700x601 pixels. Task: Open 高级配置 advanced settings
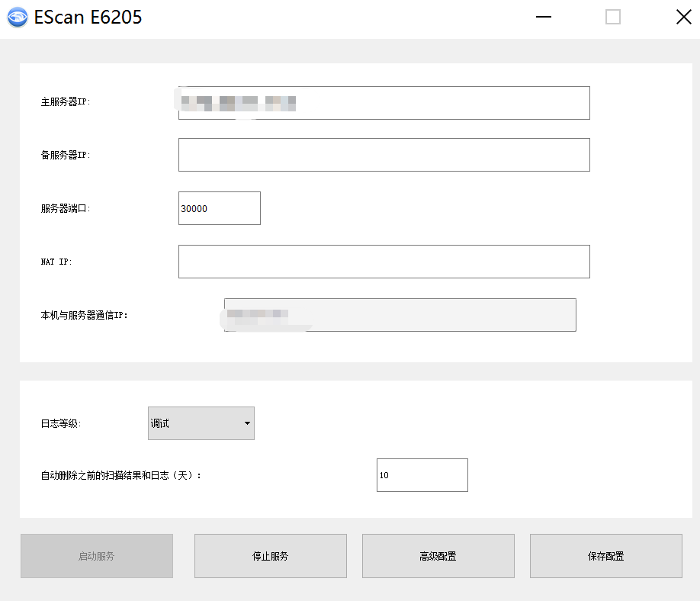click(438, 556)
